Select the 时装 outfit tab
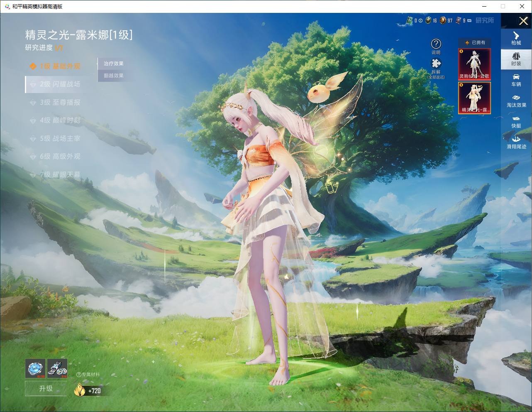 516,59
